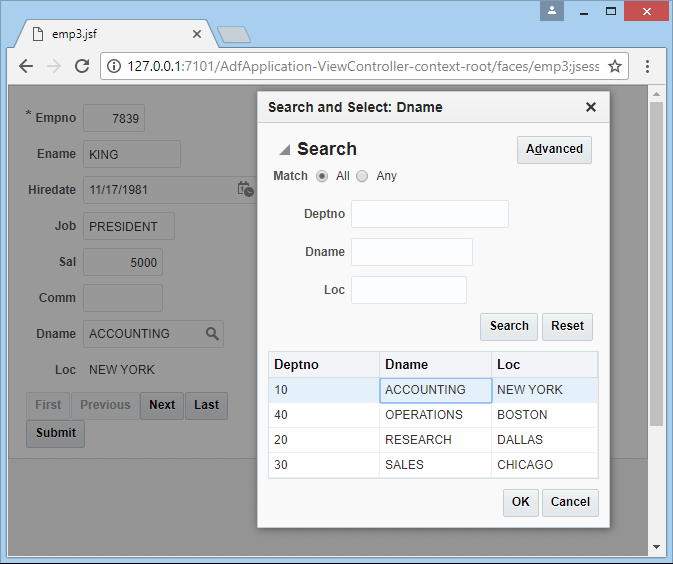
Task: Click the CHICAGO cell
Action: pos(544,465)
